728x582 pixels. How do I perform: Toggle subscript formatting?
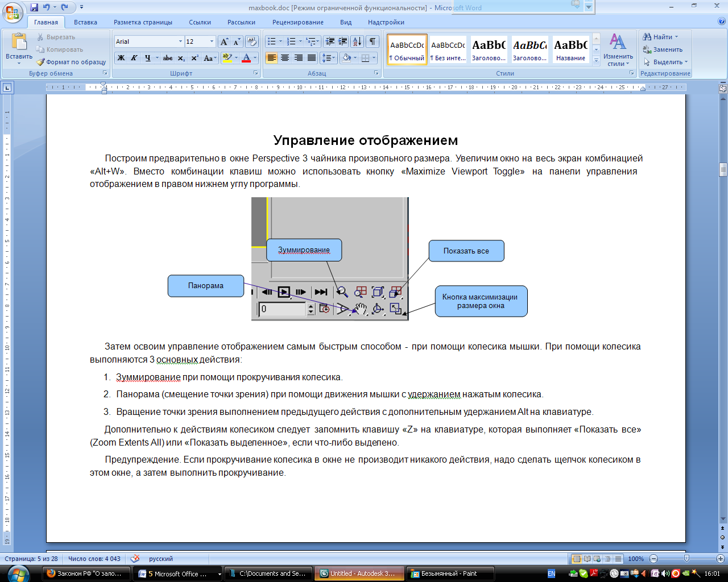181,58
